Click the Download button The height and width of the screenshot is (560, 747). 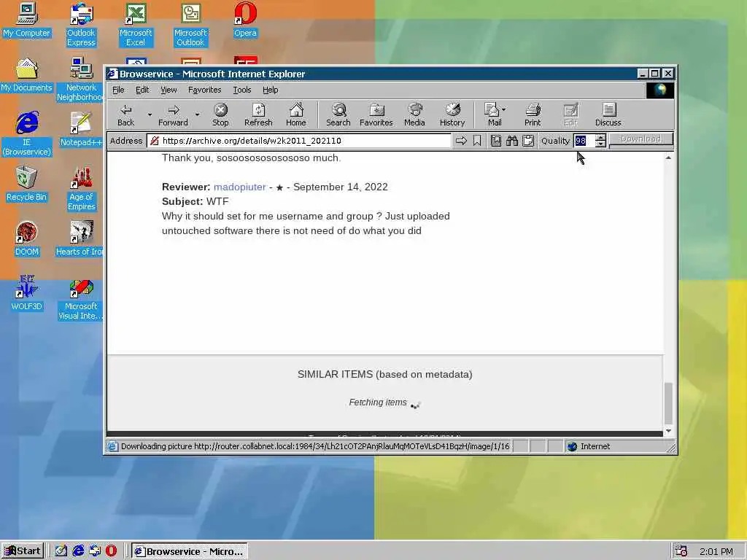pyautogui.click(x=640, y=139)
